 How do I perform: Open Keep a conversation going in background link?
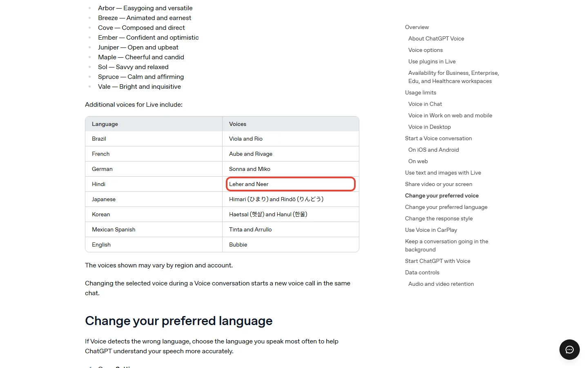pos(447,245)
